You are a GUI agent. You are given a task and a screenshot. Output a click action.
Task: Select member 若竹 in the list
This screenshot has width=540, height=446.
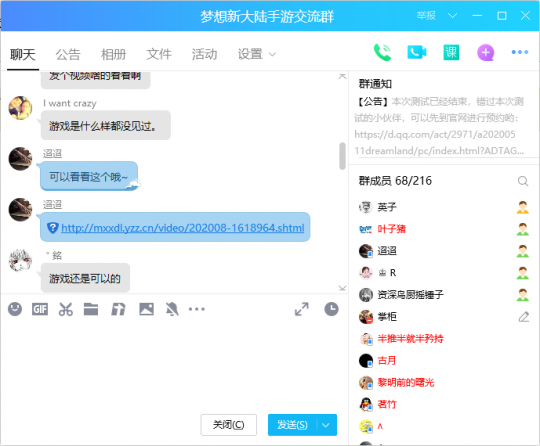(444, 404)
